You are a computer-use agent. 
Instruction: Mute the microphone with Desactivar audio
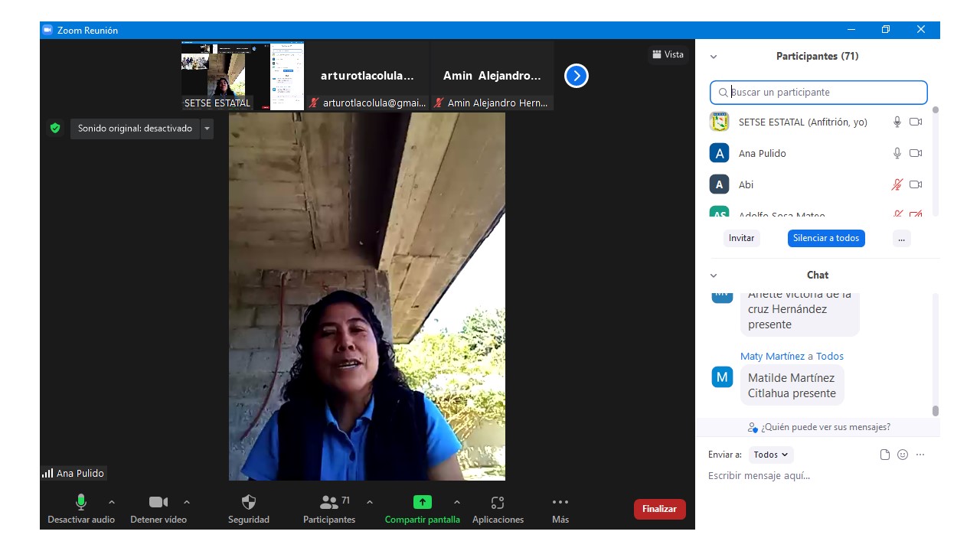pyautogui.click(x=81, y=509)
